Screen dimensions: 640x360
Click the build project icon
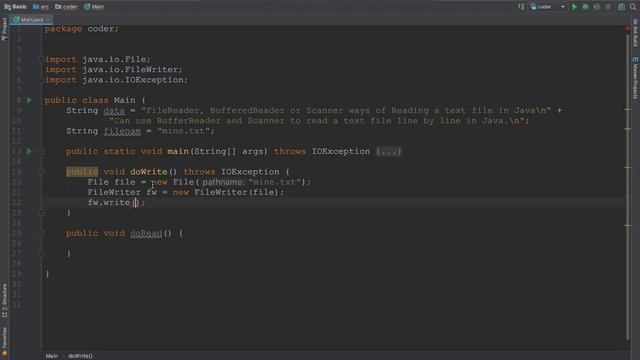(x=521, y=7)
